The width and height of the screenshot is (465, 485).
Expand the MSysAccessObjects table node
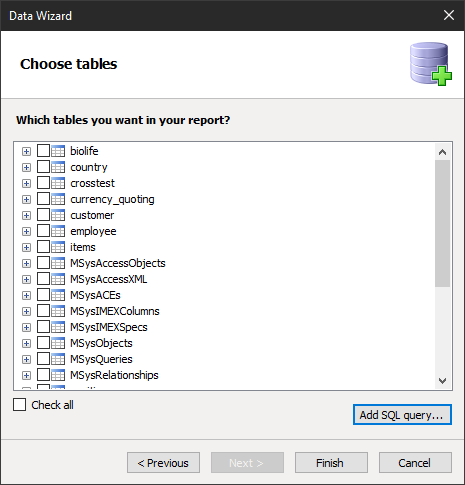tap(26, 263)
